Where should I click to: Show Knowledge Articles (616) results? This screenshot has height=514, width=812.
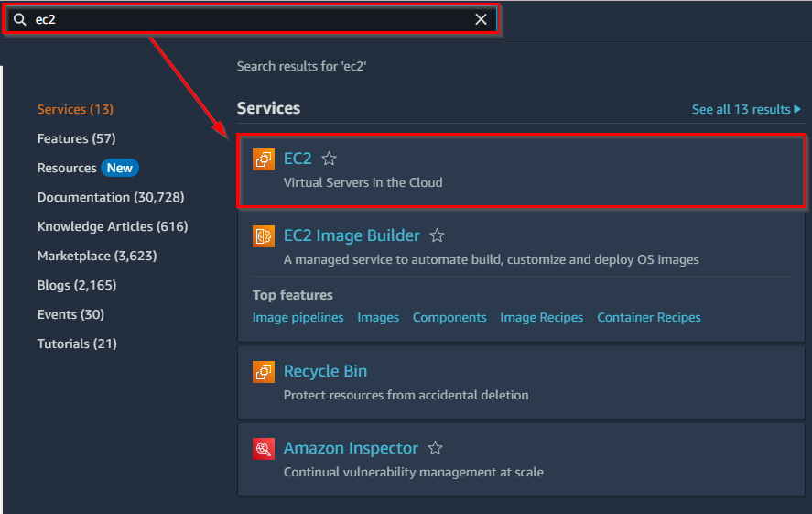tap(112, 226)
